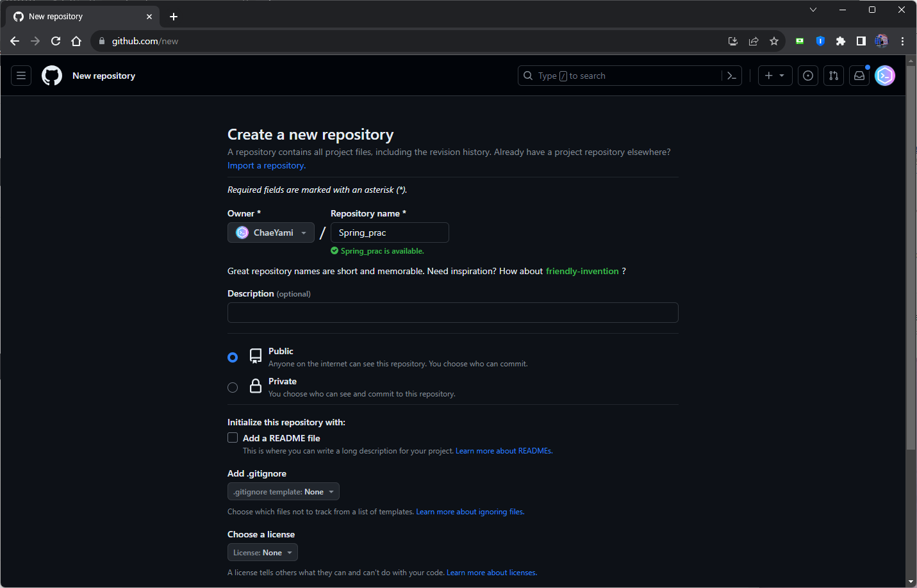The height and width of the screenshot is (588, 917).
Task: Open the tab search chevron
Action: tap(813, 10)
